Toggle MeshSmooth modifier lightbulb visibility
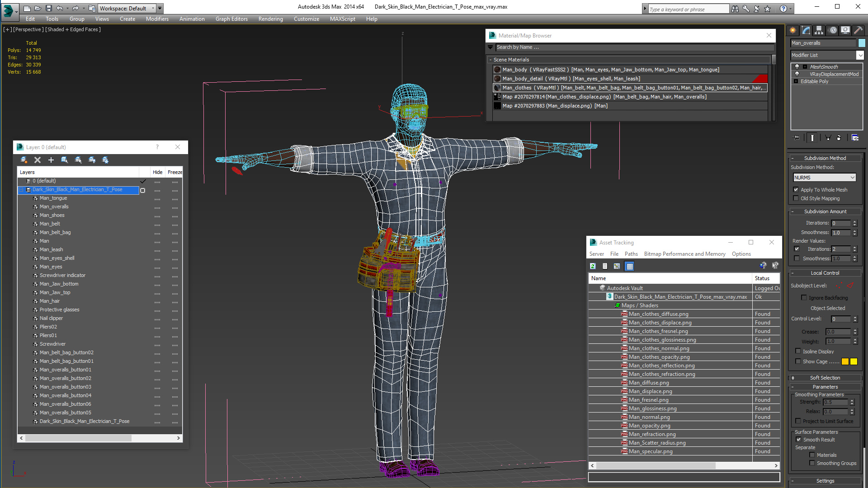The width and height of the screenshot is (868, 488). pos(797,67)
